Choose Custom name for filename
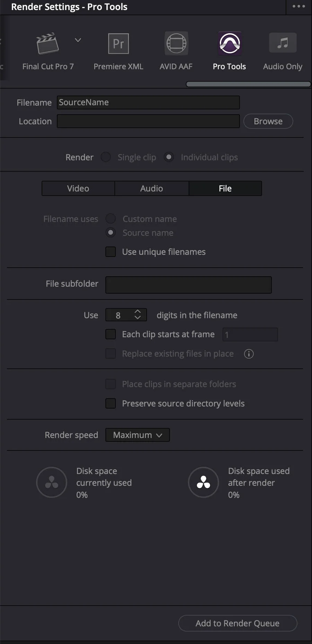This screenshot has width=312, height=644. tap(111, 219)
